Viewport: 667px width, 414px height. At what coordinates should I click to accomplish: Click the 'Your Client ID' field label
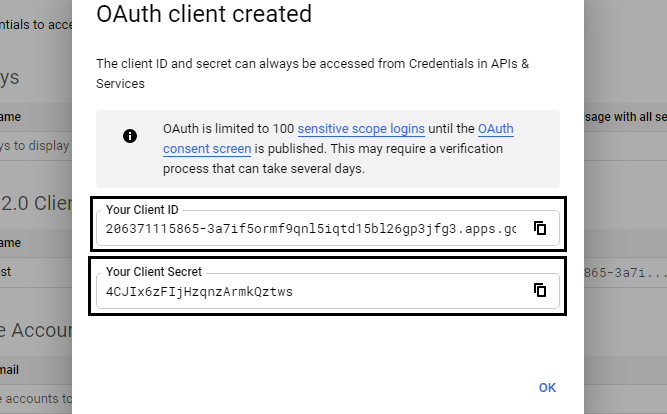[142, 210]
